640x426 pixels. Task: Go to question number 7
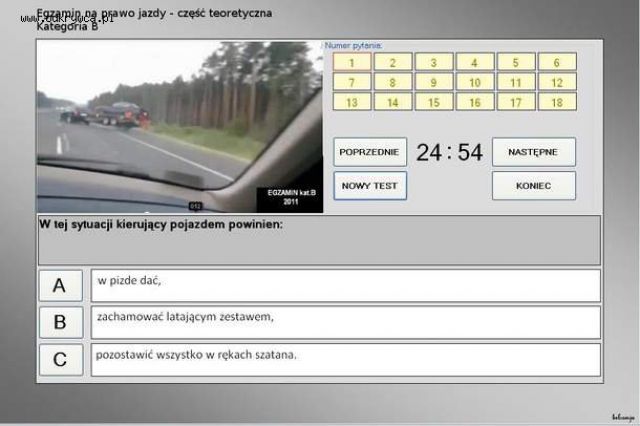[x=352, y=82]
